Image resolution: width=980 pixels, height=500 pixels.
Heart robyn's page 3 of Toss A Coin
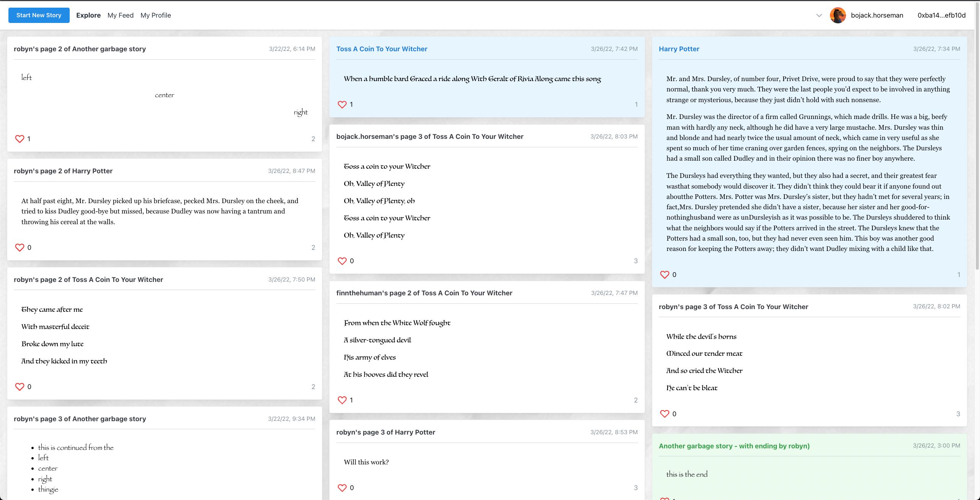[665, 414]
